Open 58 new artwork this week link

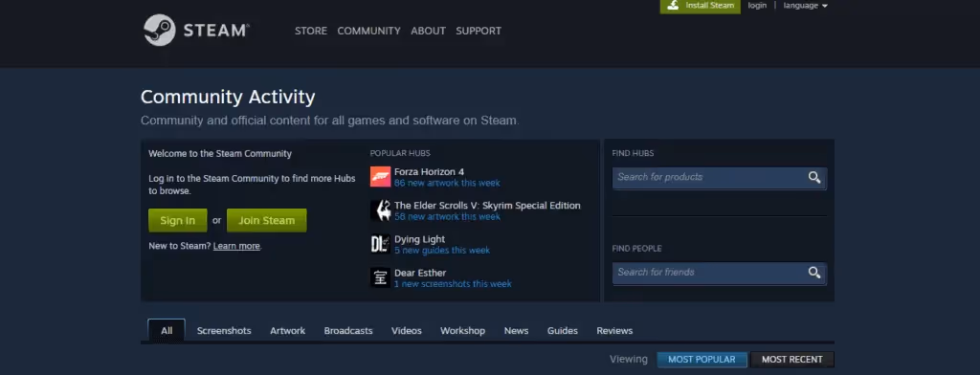(447, 217)
